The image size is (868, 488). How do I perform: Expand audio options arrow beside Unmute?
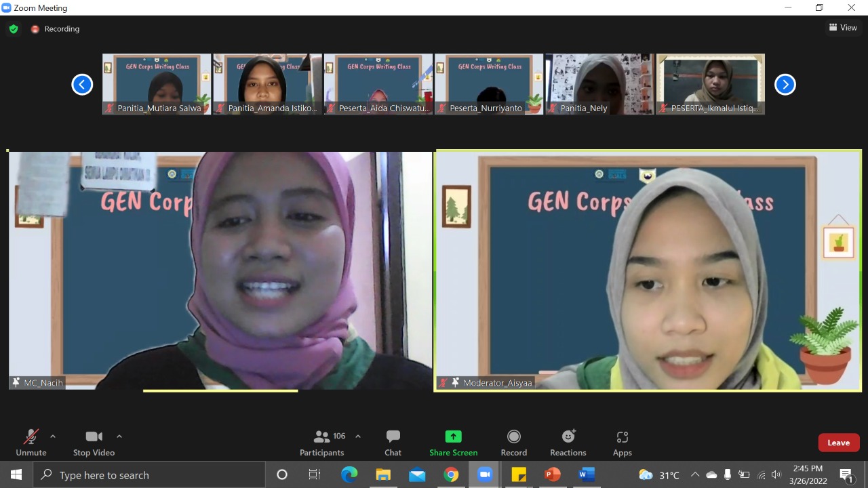53,436
